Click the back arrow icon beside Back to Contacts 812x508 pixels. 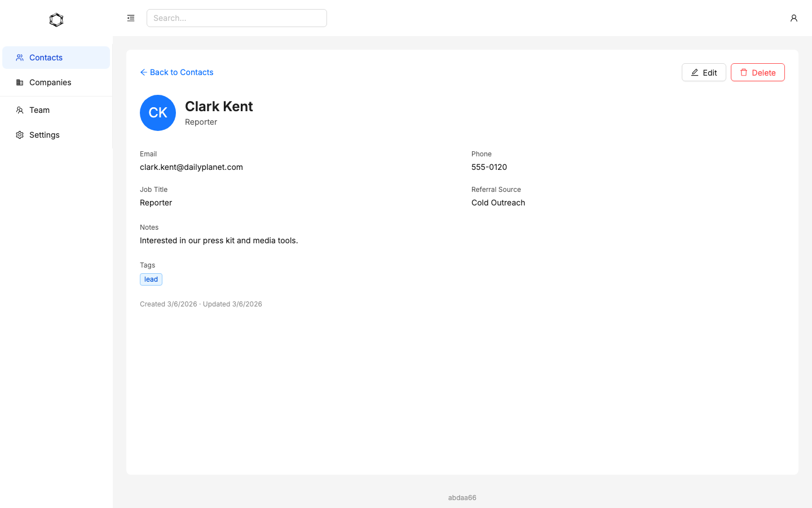tap(144, 72)
